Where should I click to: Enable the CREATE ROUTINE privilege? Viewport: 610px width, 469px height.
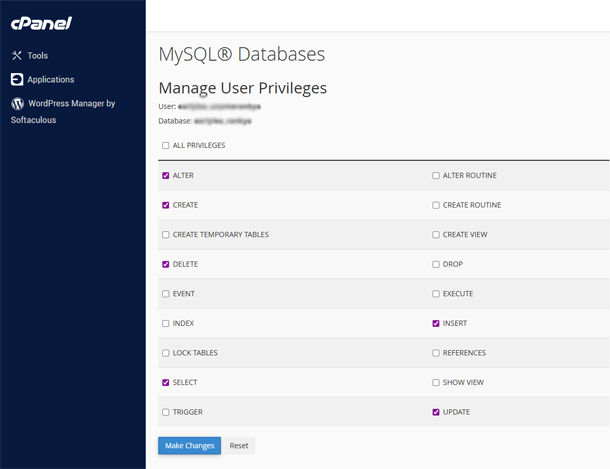436,205
